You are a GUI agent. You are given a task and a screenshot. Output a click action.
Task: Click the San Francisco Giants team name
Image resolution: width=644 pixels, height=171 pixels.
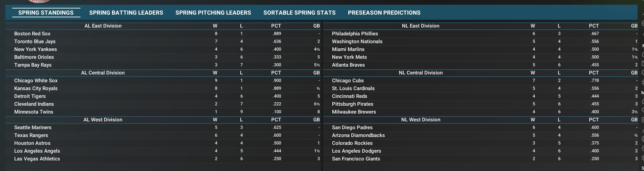[x=356, y=159]
